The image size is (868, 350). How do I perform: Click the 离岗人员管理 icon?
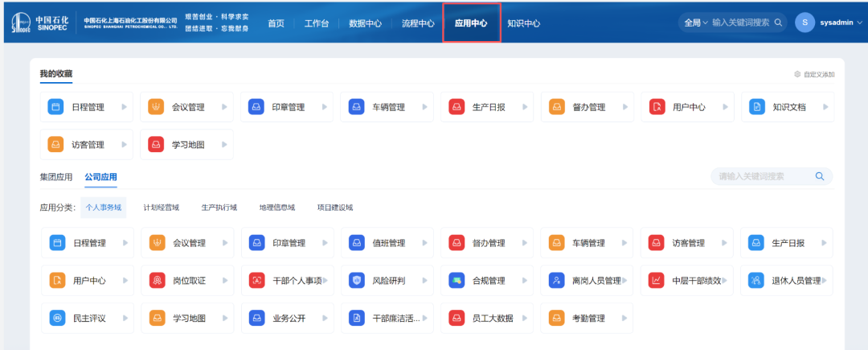coord(556,281)
